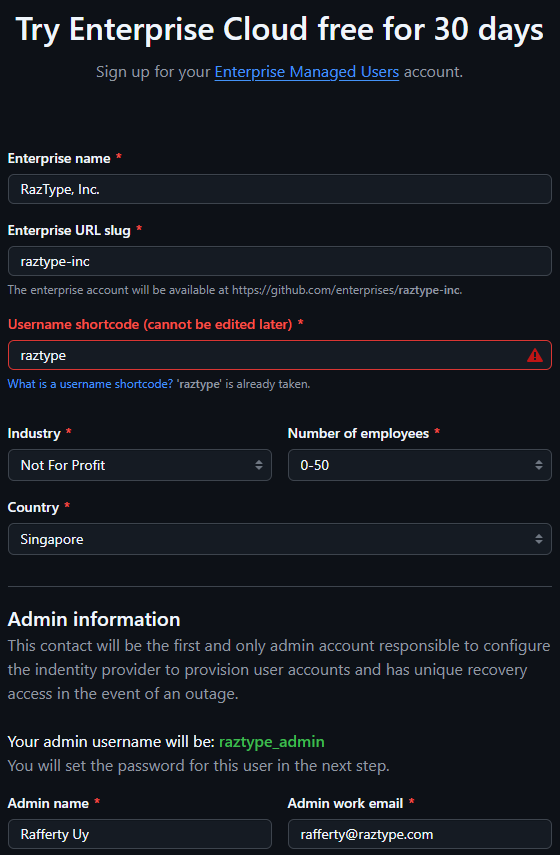
Task: Open the Enterprise Managed Users link
Action: [x=306, y=72]
